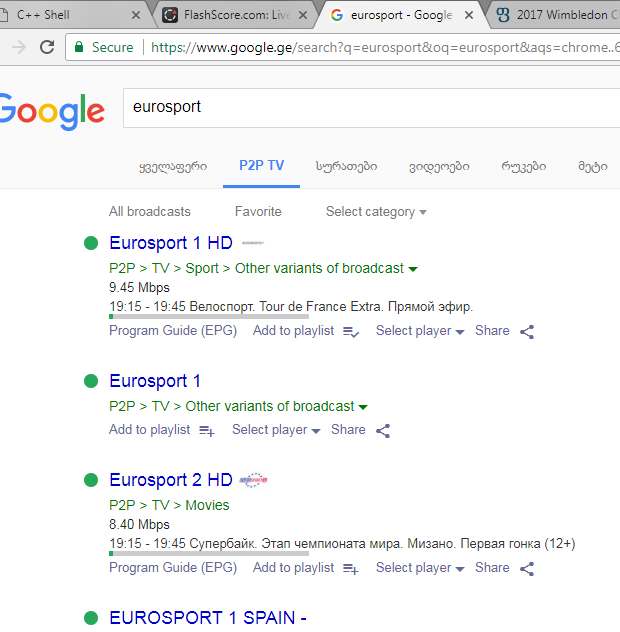Open the Eurosport 2 HD broadcast link

[171, 480]
